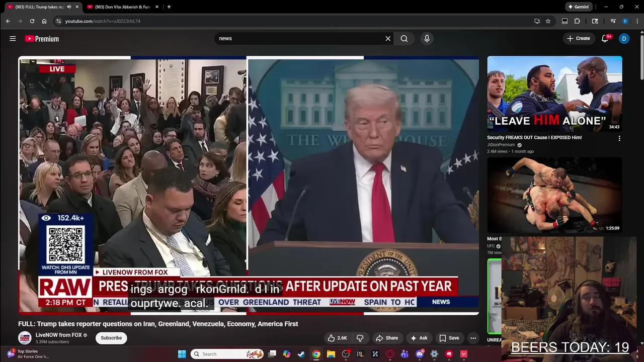Open Discord from the taskbar
The width and height of the screenshot is (644, 362).
pyautogui.click(x=420, y=354)
